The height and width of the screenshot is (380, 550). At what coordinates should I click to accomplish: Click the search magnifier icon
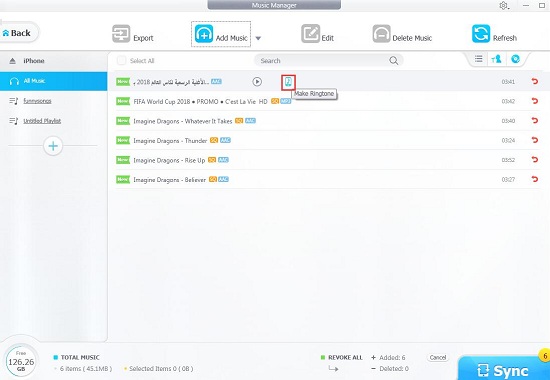(394, 61)
